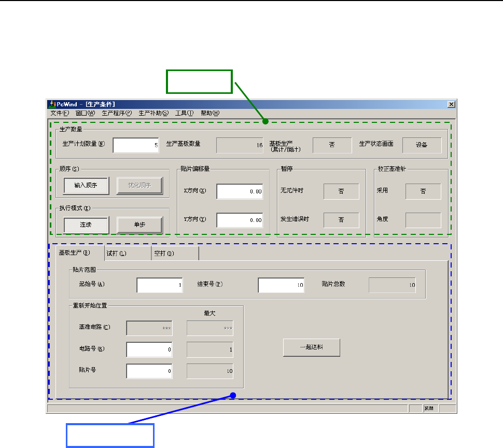Toggle the 发生错误时 pause button
This screenshot has width=503, height=448.
click(x=341, y=220)
